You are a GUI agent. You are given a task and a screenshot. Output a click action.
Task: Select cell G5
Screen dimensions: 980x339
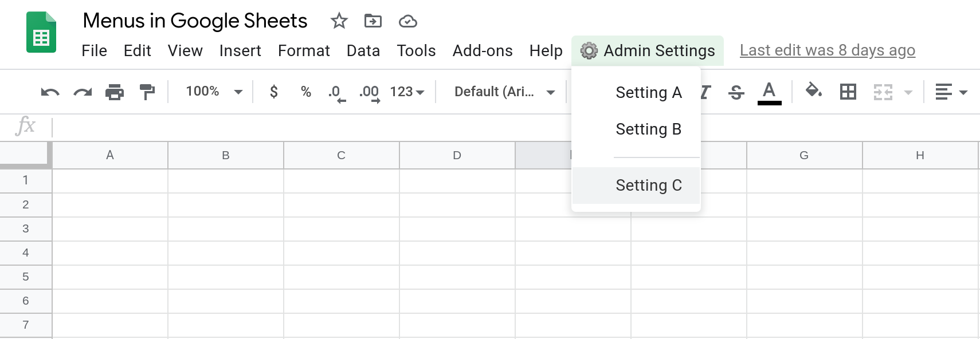click(x=804, y=277)
